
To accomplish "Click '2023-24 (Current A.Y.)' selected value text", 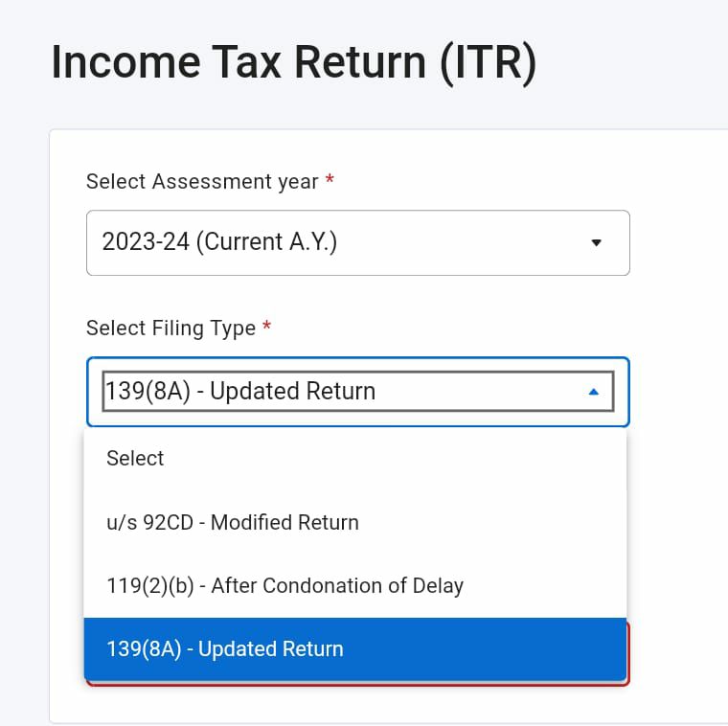I will click(x=219, y=243).
